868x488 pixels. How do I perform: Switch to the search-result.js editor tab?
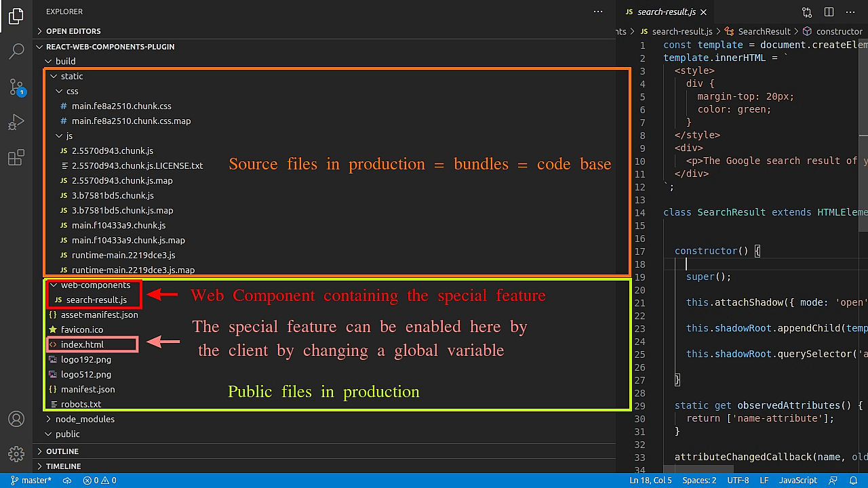pos(665,12)
